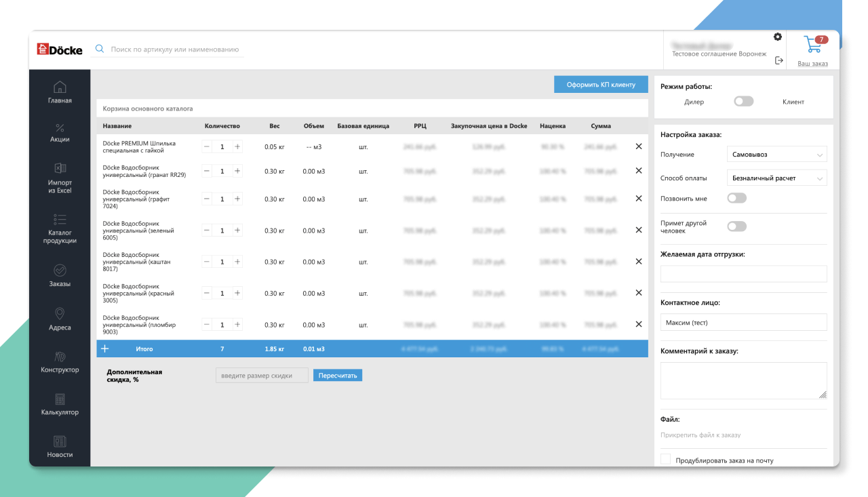
Task: Decrease quantity of Водосборник графит 7024
Action: pos(208,199)
